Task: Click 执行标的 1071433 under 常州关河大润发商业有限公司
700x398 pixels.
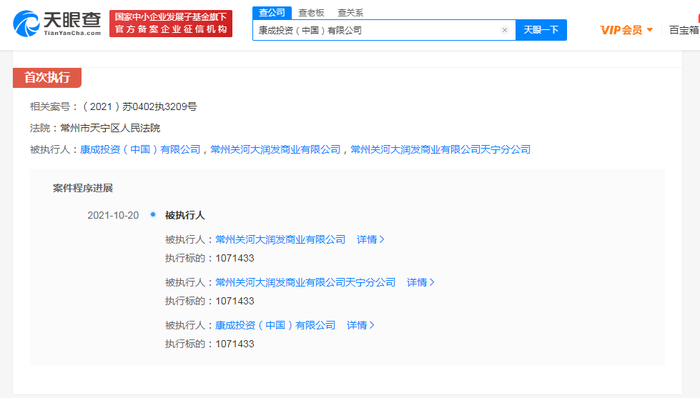Action: (x=210, y=258)
